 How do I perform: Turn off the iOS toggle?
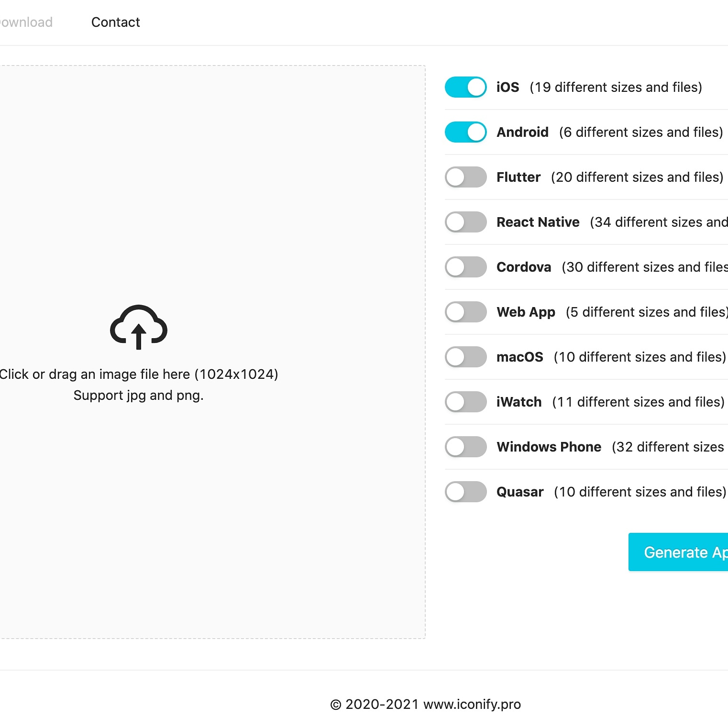pyautogui.click(x=465, y=87)
